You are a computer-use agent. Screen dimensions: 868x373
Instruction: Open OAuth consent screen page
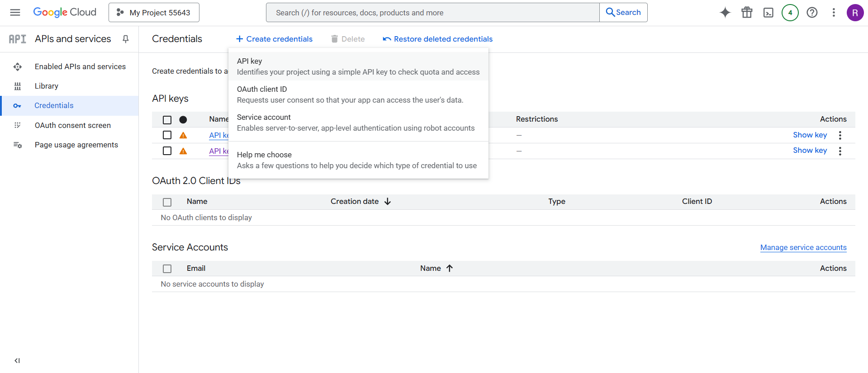(x=69, y=125)
